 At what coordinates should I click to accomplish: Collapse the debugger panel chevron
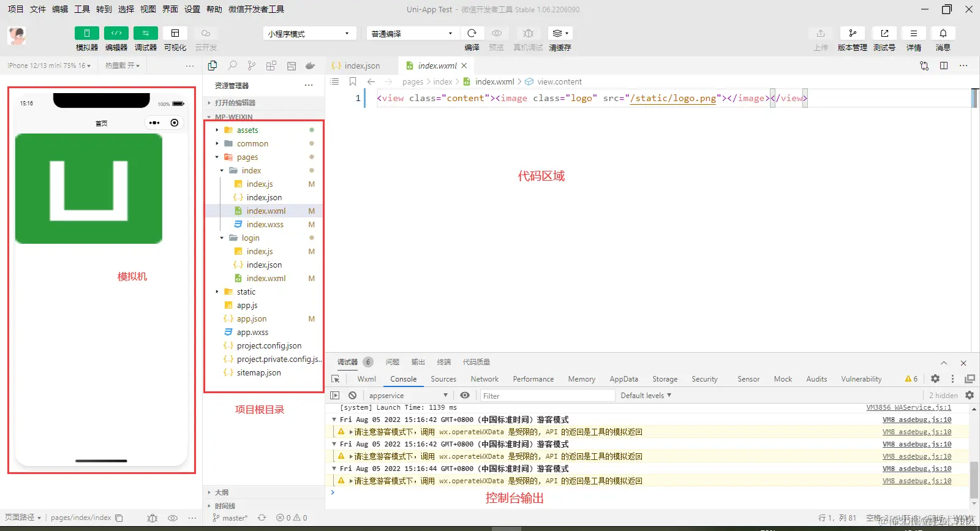point(944,363)
